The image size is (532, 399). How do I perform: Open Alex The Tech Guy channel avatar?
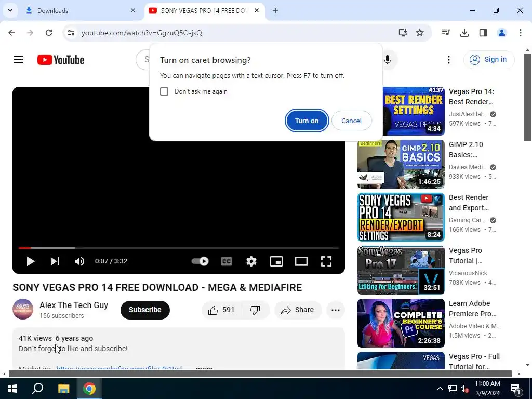coord(23,309)
